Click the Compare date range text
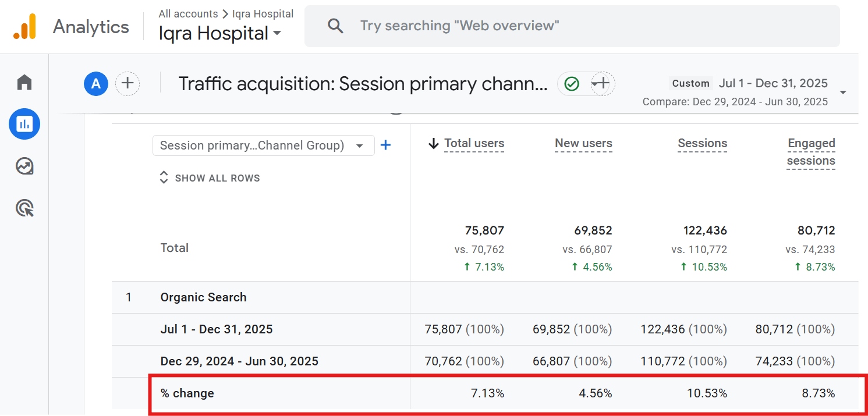This screenshot has height=416, width=868. (x=735, y=102)
